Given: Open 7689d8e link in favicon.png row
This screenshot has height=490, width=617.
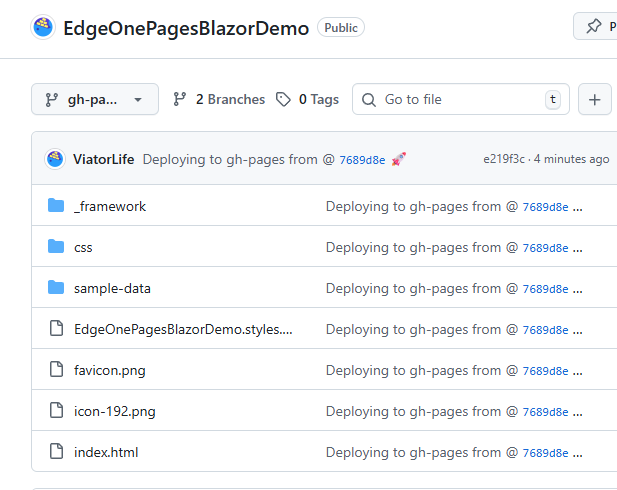Looking at the screenshot, I should click(x=545, y=371).
